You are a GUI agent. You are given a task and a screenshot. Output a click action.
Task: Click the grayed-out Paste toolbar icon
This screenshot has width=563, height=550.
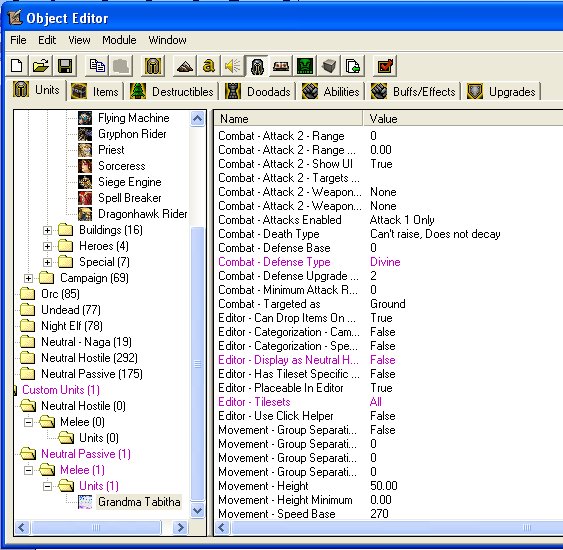tap(121, 66)
